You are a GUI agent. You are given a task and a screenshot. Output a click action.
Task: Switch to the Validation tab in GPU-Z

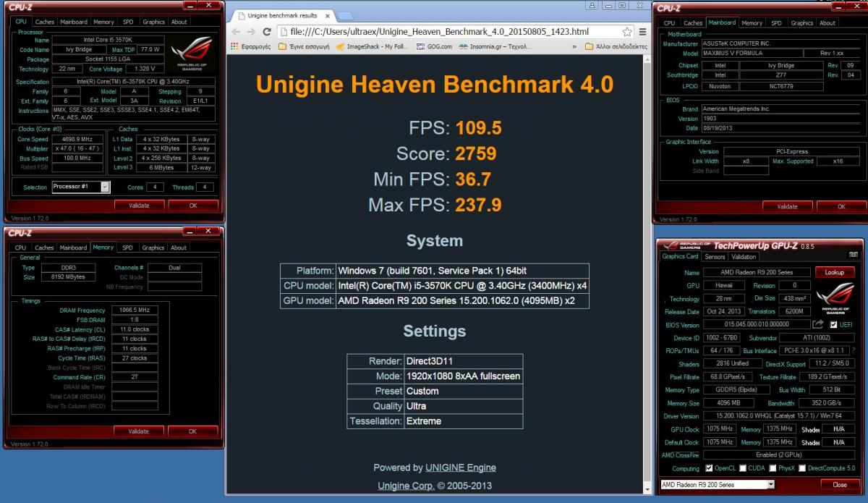click(x=744, y=256)
